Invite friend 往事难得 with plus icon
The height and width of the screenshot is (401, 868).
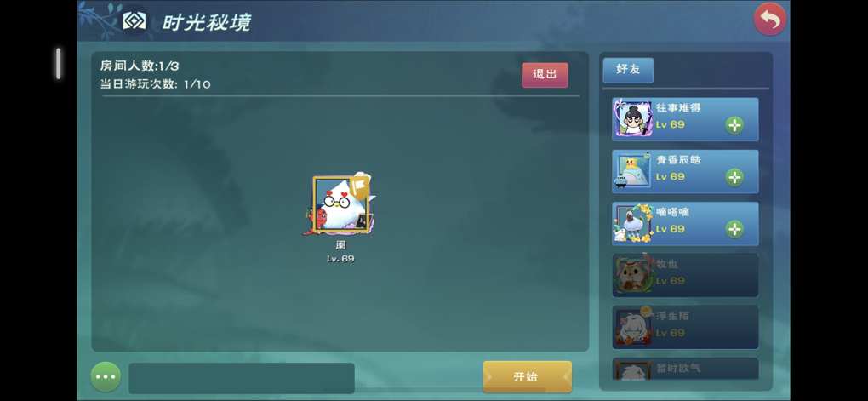(x=734, y=125)
